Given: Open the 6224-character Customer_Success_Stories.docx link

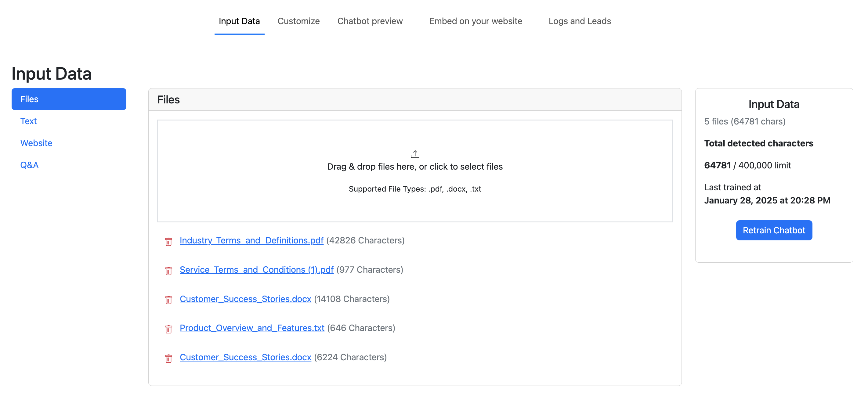Looking at the screenshot, I should [x=245, y=357].
